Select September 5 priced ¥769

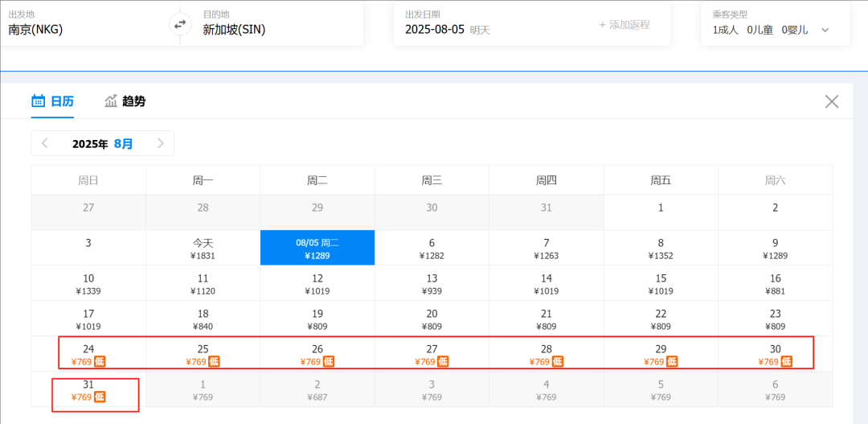pyautogui.click(x=661, y=389)
